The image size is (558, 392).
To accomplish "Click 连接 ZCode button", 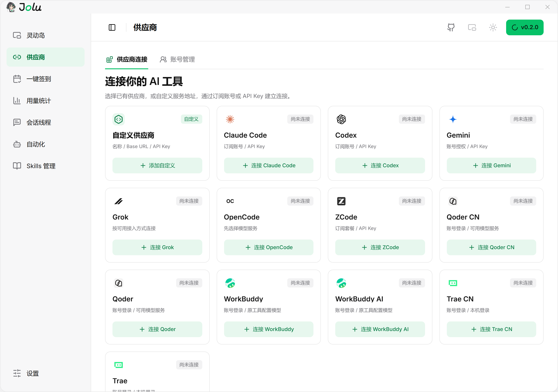I will point(380,247).
